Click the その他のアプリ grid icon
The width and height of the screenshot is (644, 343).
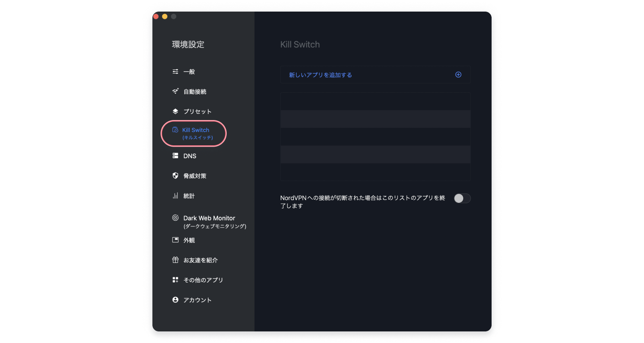pyautogui.click(x=175, y=280)
